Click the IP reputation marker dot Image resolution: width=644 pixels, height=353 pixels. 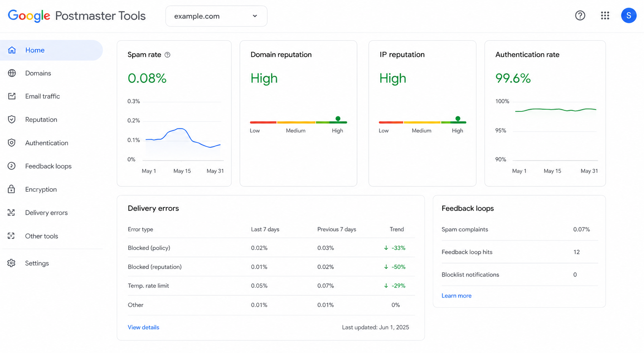point(458,119)
